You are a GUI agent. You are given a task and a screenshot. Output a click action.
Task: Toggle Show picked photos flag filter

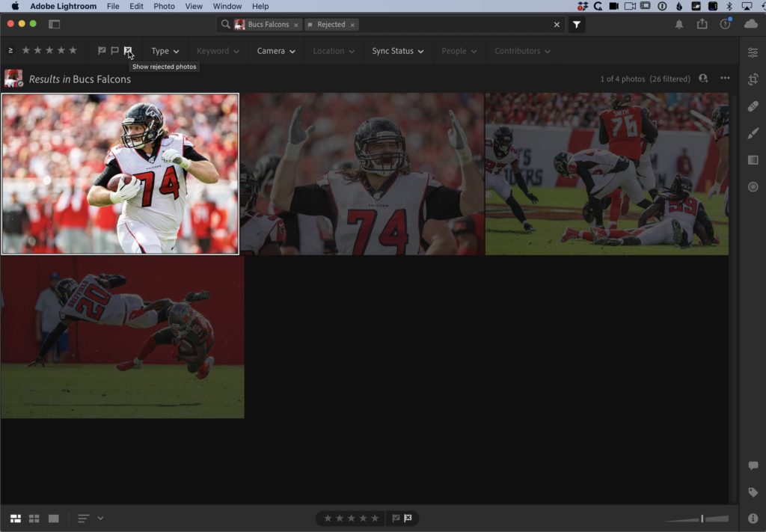point(102,51)
